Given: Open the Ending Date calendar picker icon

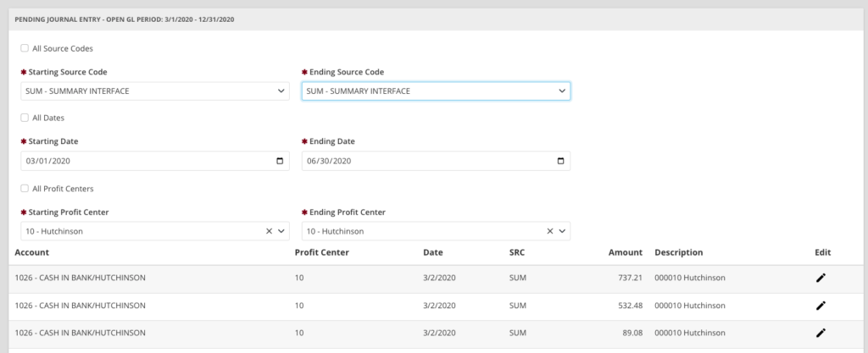Looking at the screenshot, I should point(561,161).
